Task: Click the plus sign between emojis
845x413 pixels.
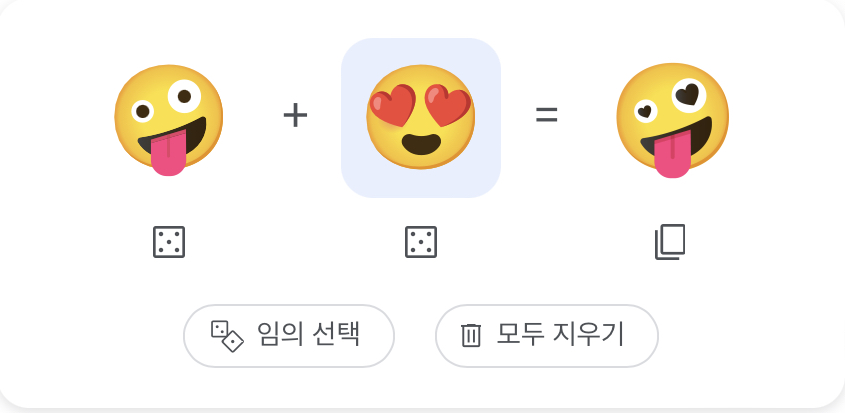Action: click(x=295, y=116)
